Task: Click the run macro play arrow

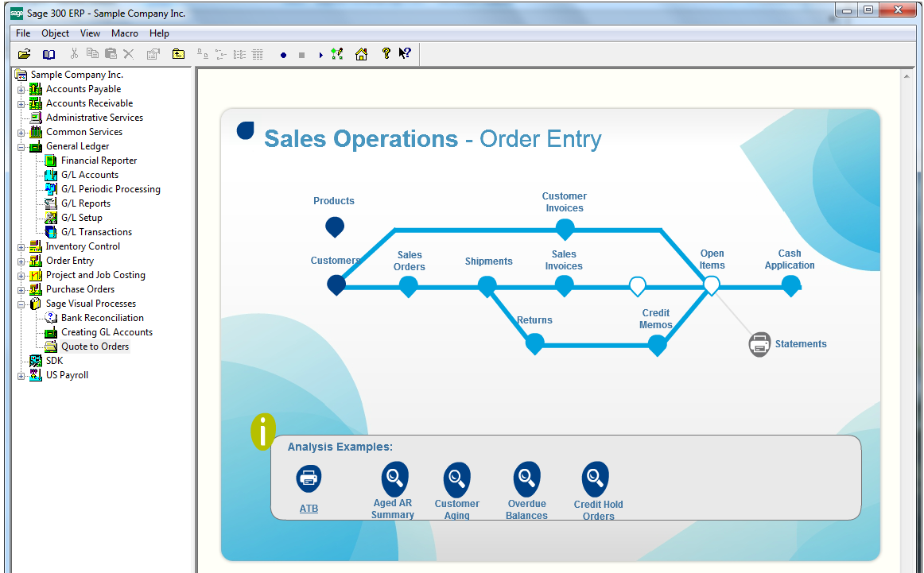Action: click(x=320, y=56)
